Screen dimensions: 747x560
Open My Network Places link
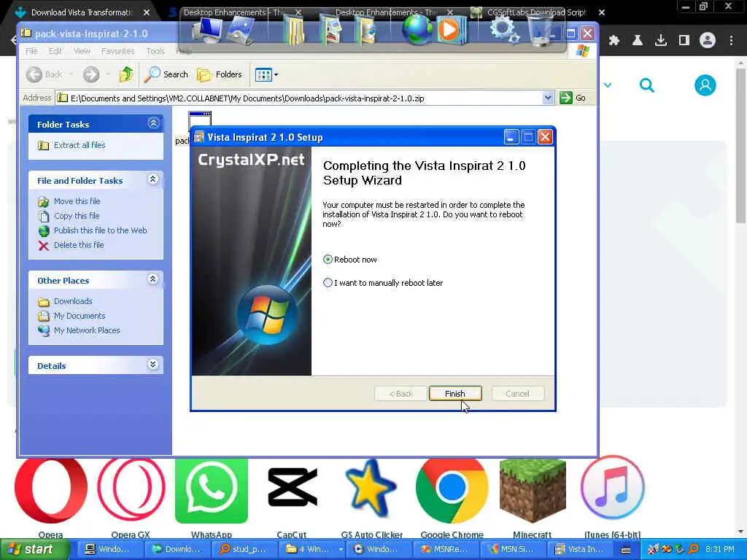click(x=87, y=330)
